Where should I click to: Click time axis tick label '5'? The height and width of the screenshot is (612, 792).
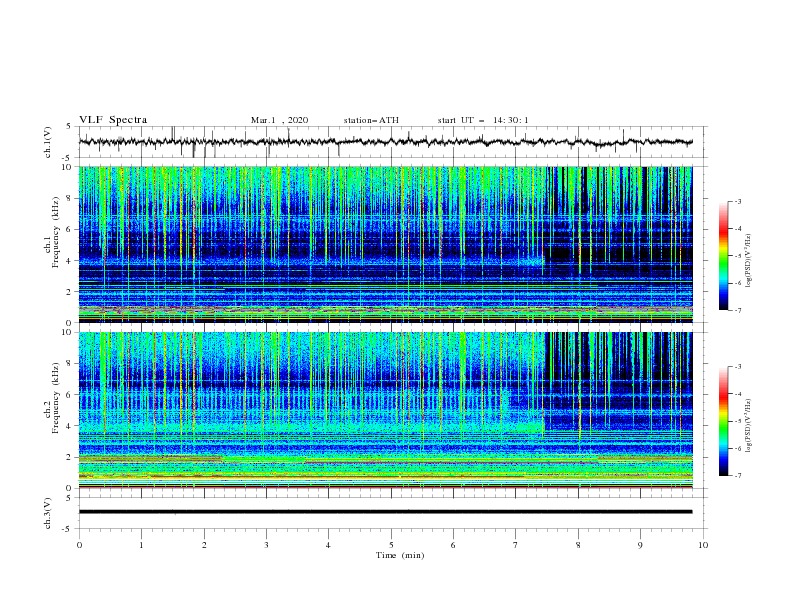pyautogui.click(x=391, y=545)
